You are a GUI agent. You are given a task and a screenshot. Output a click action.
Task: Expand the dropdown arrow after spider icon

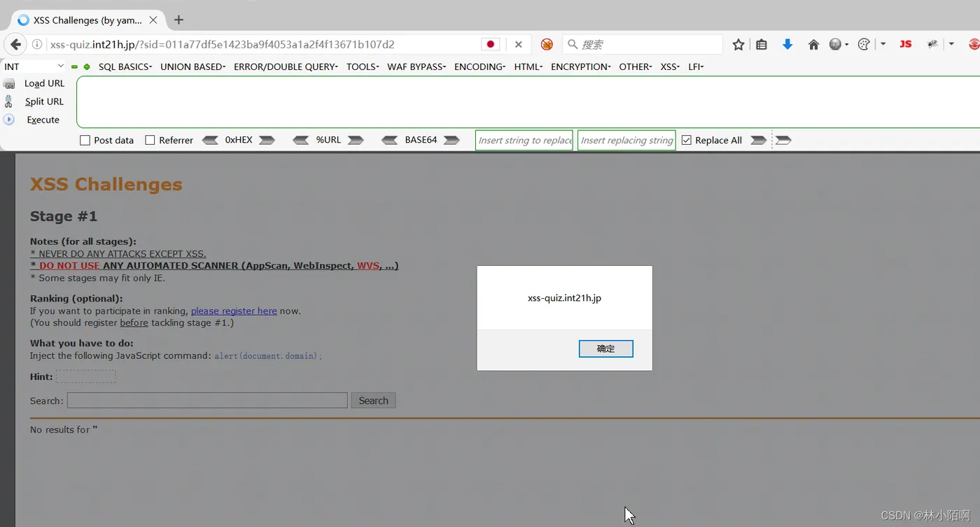[951, 44]
